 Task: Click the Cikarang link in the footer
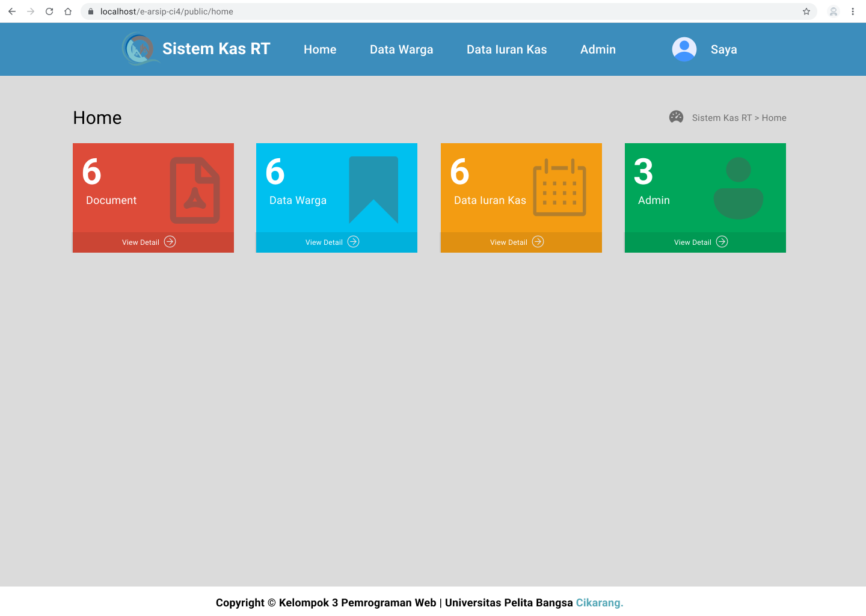[x=599, y=602]
